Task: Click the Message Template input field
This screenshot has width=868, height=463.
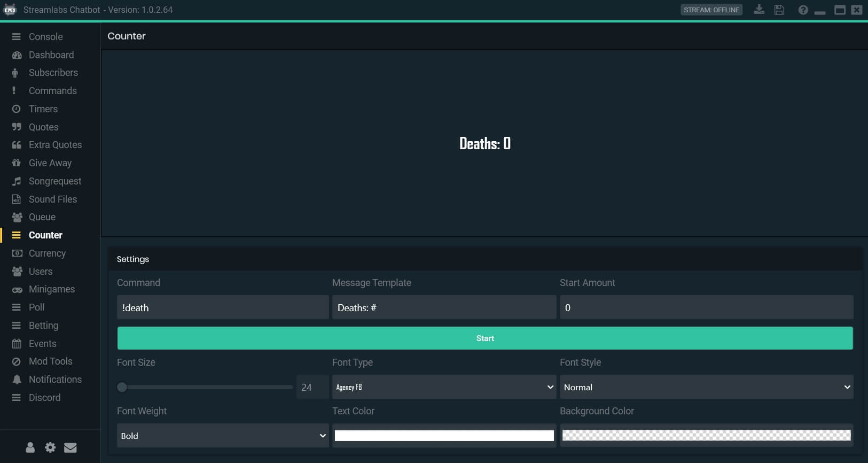Action: click(444, 308)
